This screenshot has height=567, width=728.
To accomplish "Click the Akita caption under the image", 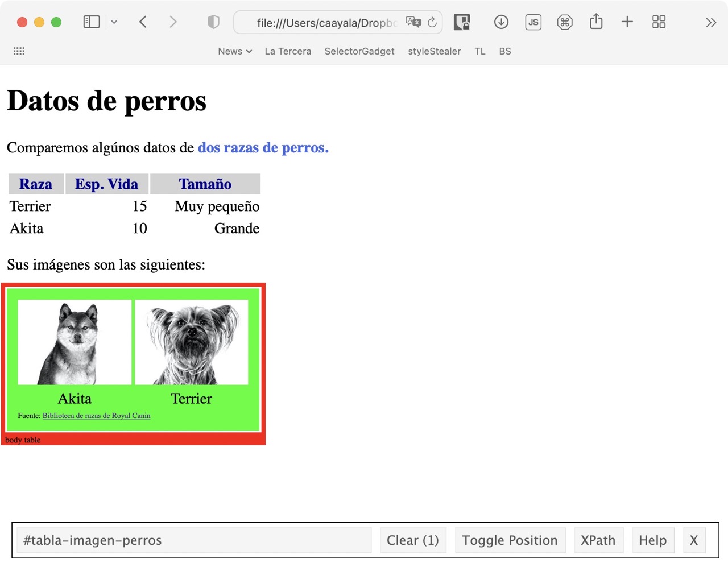I will (75, 399).
